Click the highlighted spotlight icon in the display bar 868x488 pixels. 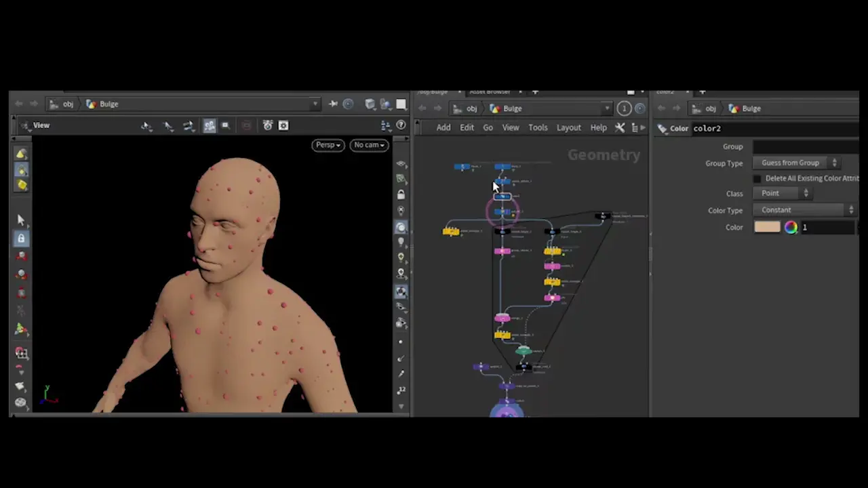(401, 228)
